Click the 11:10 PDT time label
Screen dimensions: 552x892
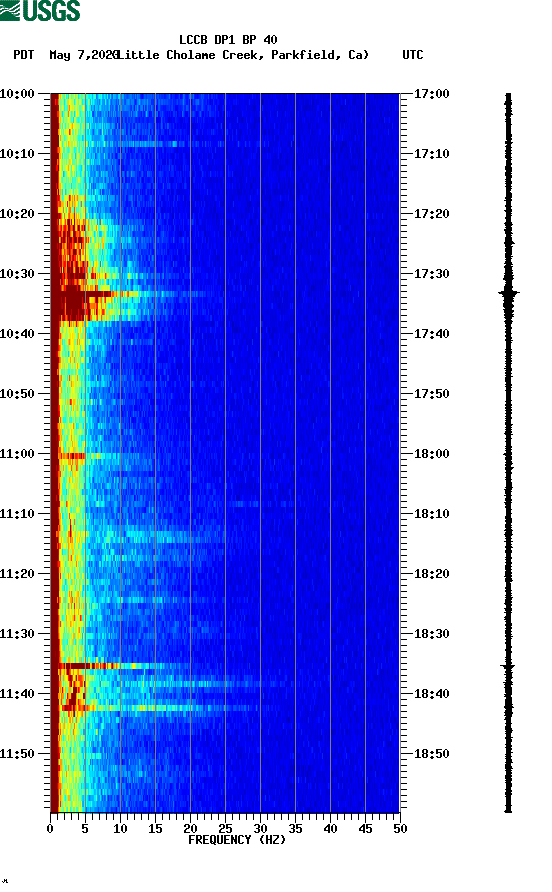coord(18,514)
